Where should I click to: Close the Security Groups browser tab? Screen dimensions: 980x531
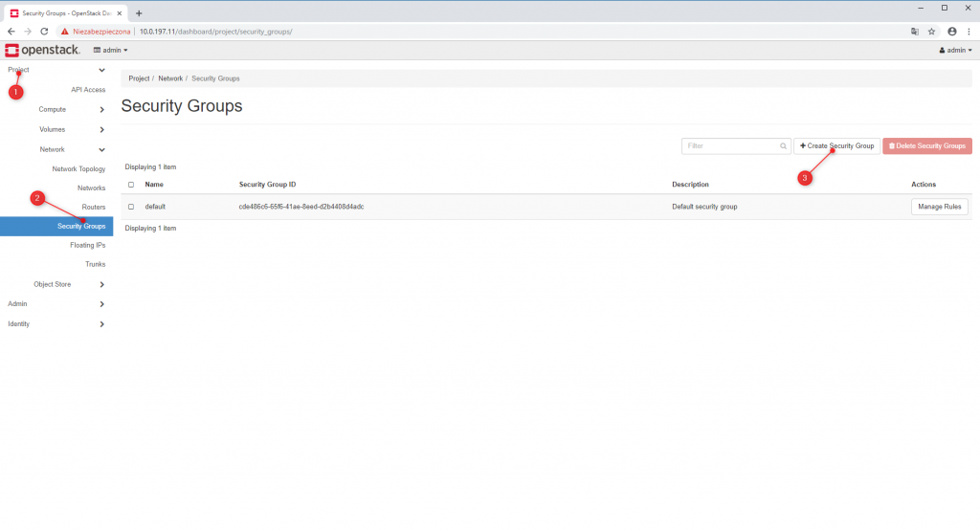pyautogui.click(x=120, y=13)
